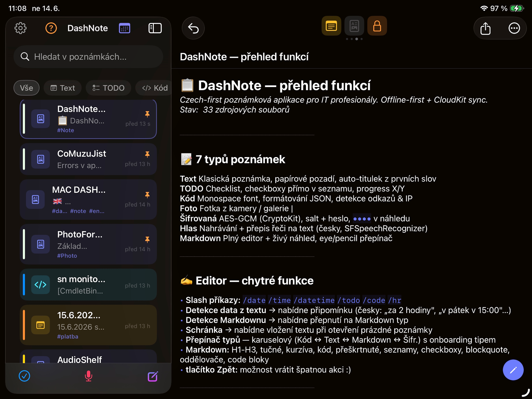Tap the undo back arrow button
The height and width of the screenshot is (399, 532).
(x=193, y=28)
